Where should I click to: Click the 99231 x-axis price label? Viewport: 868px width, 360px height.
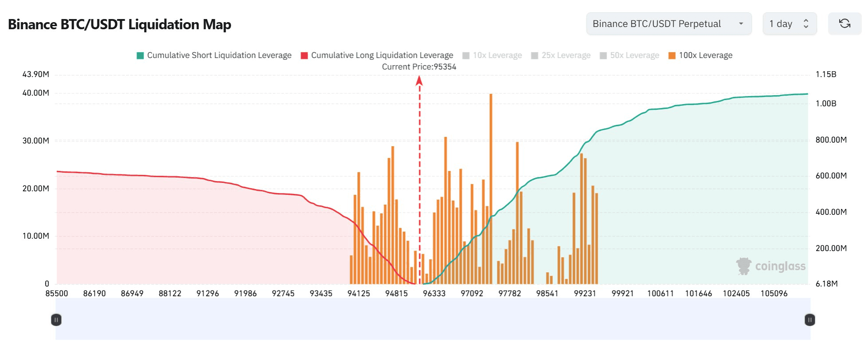point(585,294)
